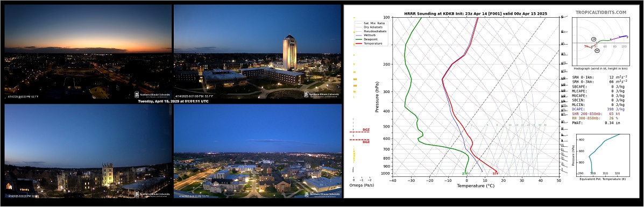Open the TROPICALTIDBITS.COM link
The width and height of the screenshot is (644, 207).
[601, 13]
